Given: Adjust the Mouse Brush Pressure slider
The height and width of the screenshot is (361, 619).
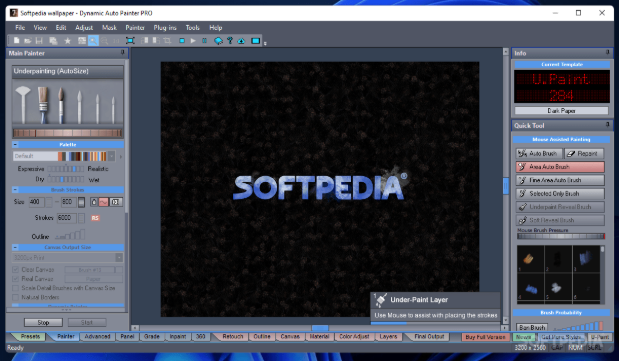Looking at the screenshot, I should click(561, 236).
